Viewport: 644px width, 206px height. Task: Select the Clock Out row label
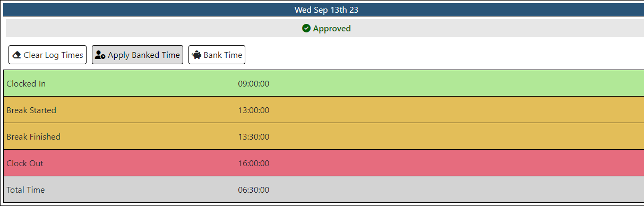click(x=25, y=164)
